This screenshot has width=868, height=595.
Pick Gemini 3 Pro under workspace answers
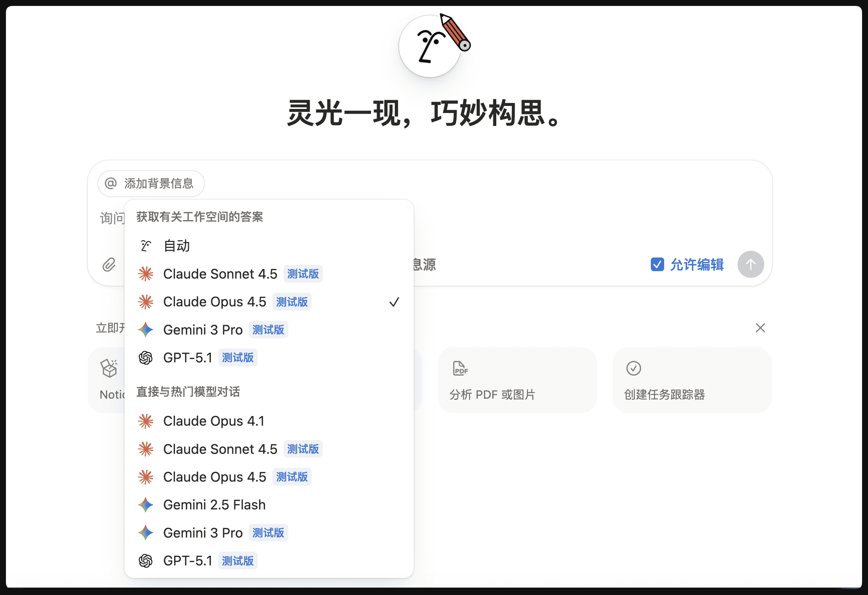[x=269, y=330]
